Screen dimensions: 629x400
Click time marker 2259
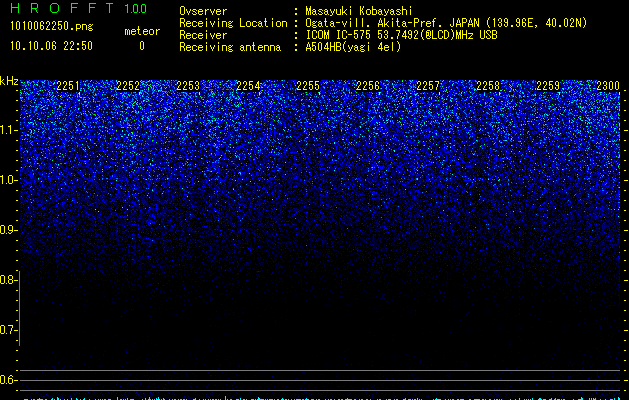click(548, 86)
